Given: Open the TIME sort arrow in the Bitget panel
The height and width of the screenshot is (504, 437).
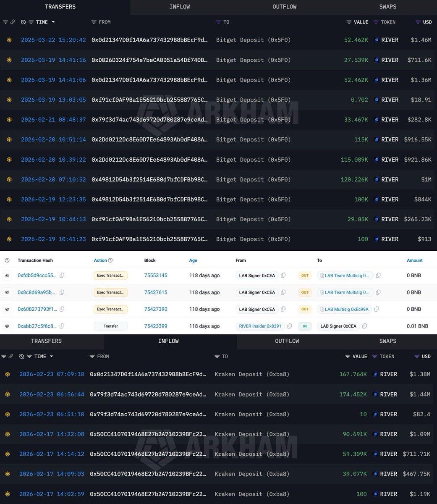Looking at the screenshot, I should [53, 22].
